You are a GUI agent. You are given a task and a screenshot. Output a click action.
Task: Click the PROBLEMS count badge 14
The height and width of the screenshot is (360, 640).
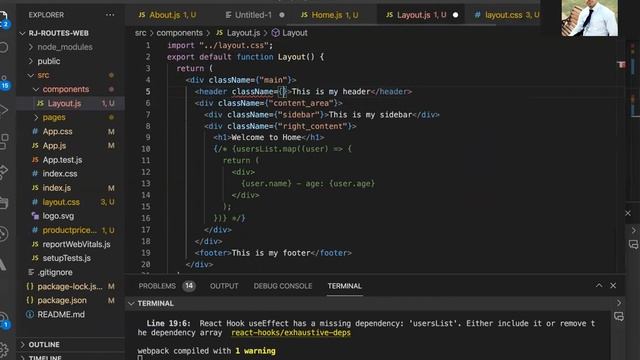tap(189, 286)
